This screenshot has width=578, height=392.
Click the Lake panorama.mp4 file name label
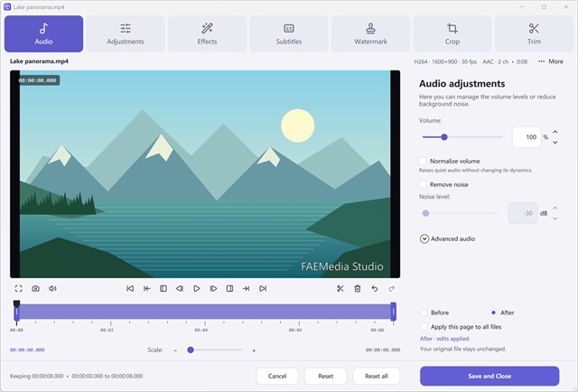tap(39, 61)
